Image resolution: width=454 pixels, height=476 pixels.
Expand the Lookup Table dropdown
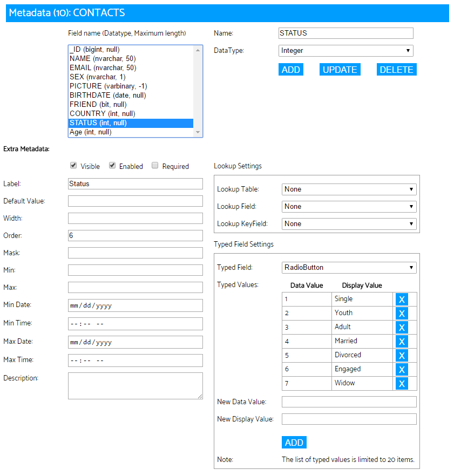349,189
